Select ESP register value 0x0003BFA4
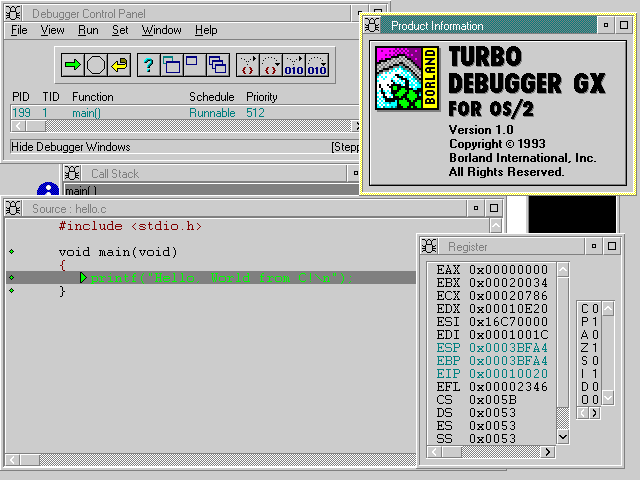The height and width of the screenshot is (480, 640). [x=508, y=348]
